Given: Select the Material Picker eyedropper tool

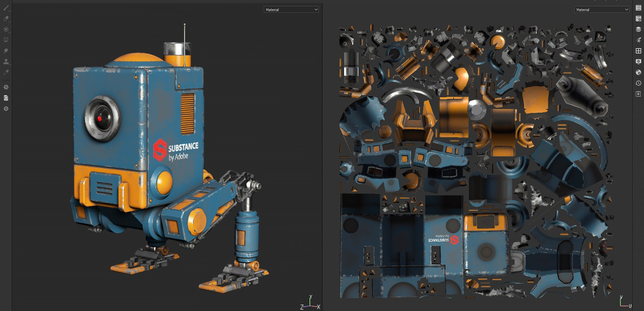Looking at the screenshot, I should (x=6, y=72).
